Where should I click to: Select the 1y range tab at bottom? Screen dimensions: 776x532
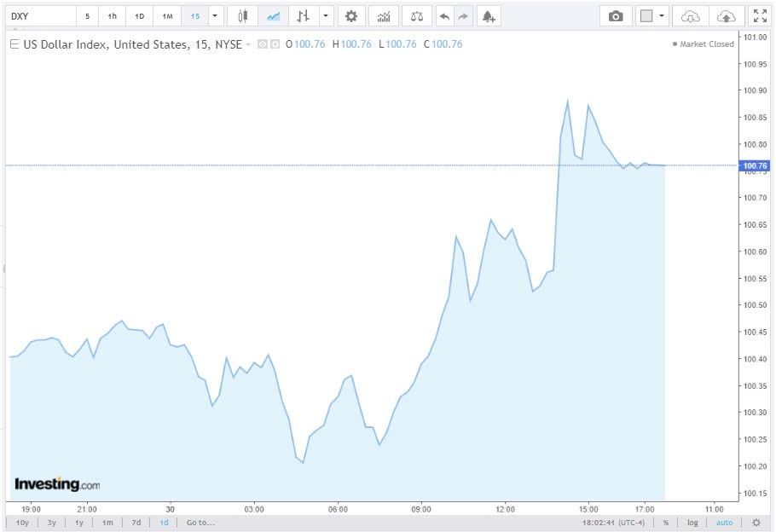click(x=78, y=522)
